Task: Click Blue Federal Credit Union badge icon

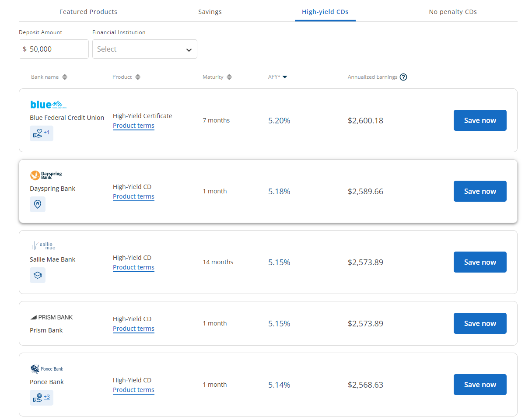Action: tap(38, 133)
